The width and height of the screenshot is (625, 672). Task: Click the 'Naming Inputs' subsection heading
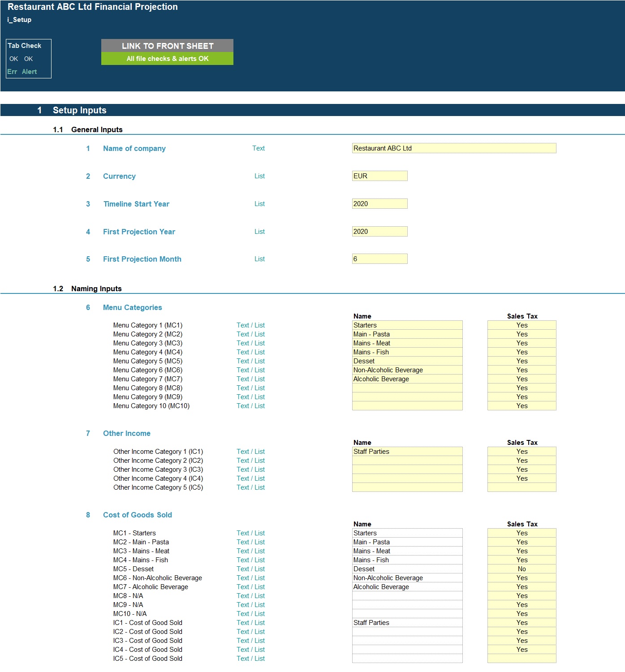coord(96,289)
